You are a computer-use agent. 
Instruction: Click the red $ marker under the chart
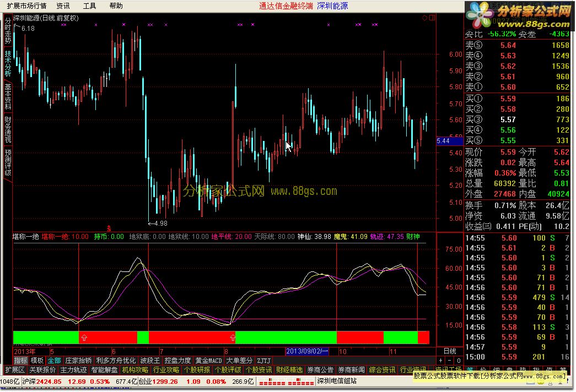(109, 228)
